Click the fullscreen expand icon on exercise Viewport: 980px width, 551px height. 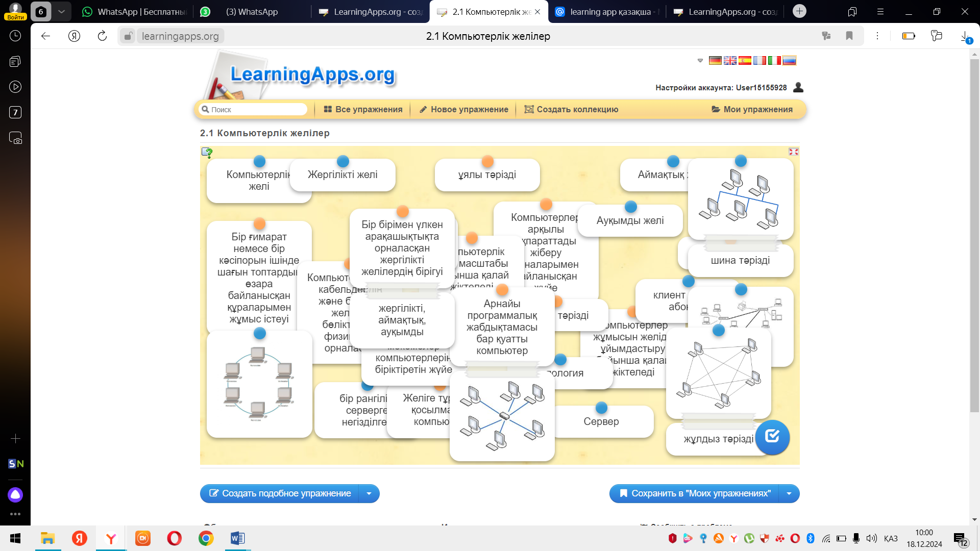793,152
